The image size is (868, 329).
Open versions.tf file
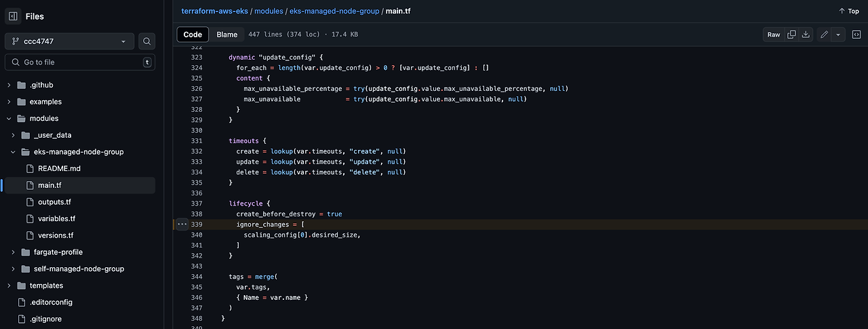(56, 235)
